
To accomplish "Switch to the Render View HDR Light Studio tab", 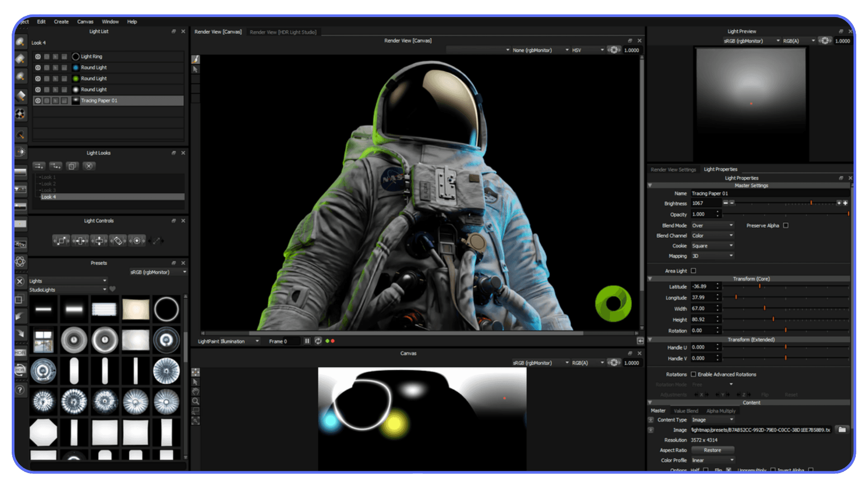I will coord(283,32).
